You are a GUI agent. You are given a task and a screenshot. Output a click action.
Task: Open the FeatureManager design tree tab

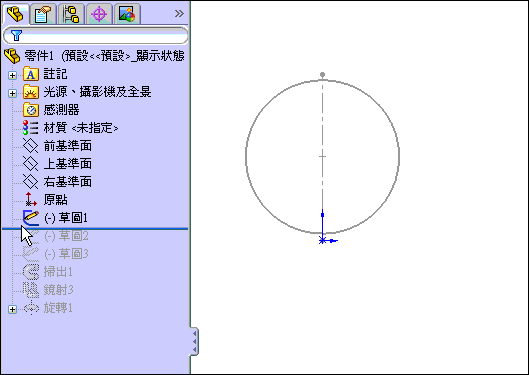tap(15, 14)
